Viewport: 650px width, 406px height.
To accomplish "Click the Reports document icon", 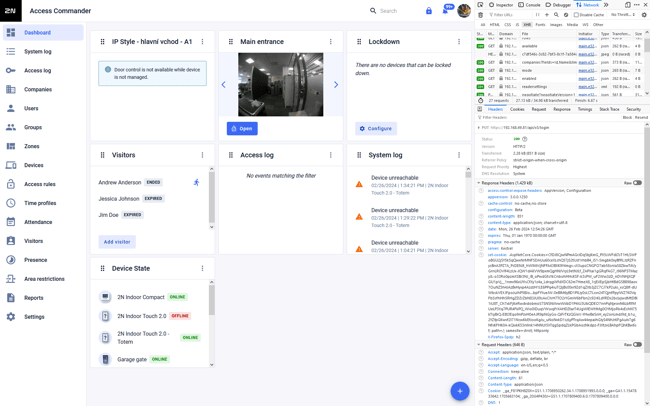I will (11, 298).
